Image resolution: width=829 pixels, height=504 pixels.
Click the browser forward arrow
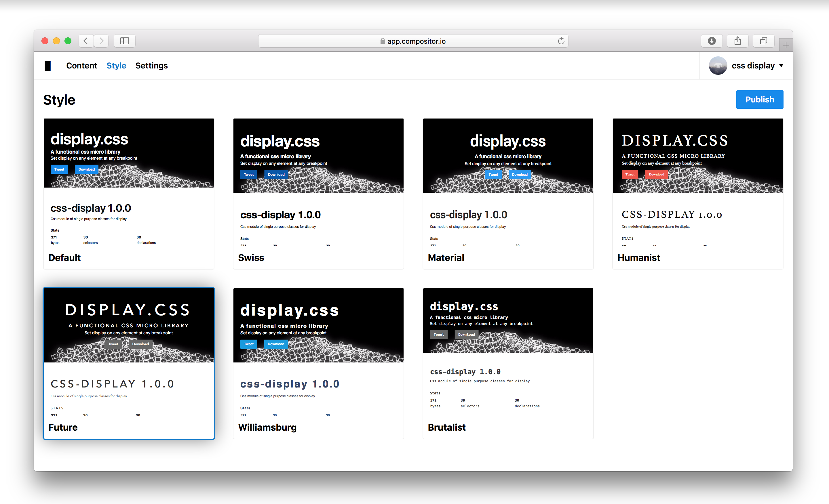[x=101, y=41]
